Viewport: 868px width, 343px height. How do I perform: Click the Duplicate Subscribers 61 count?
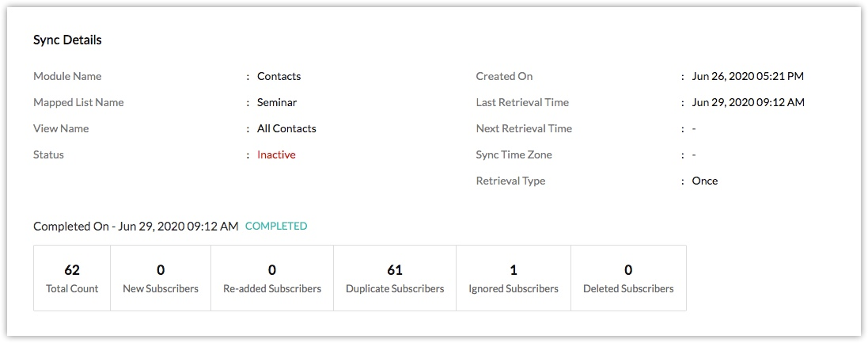click(395, 278)
